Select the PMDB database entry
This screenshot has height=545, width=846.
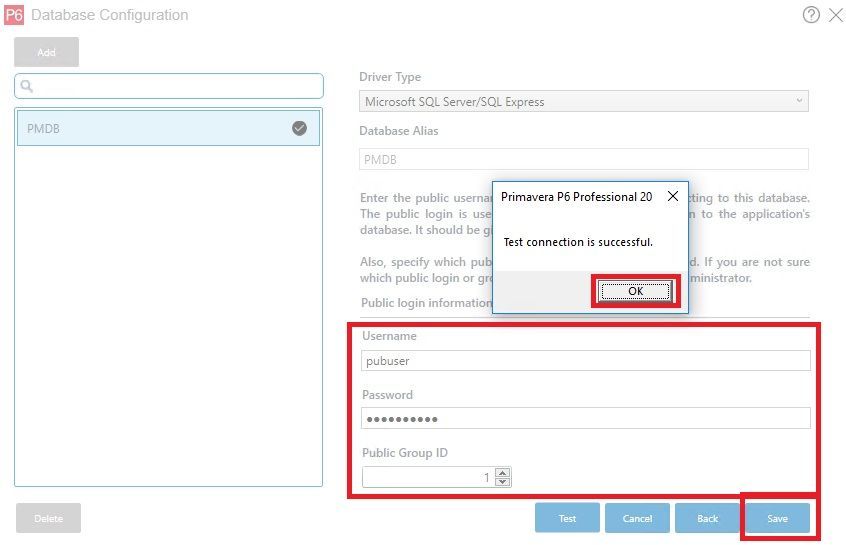[168, 128]
